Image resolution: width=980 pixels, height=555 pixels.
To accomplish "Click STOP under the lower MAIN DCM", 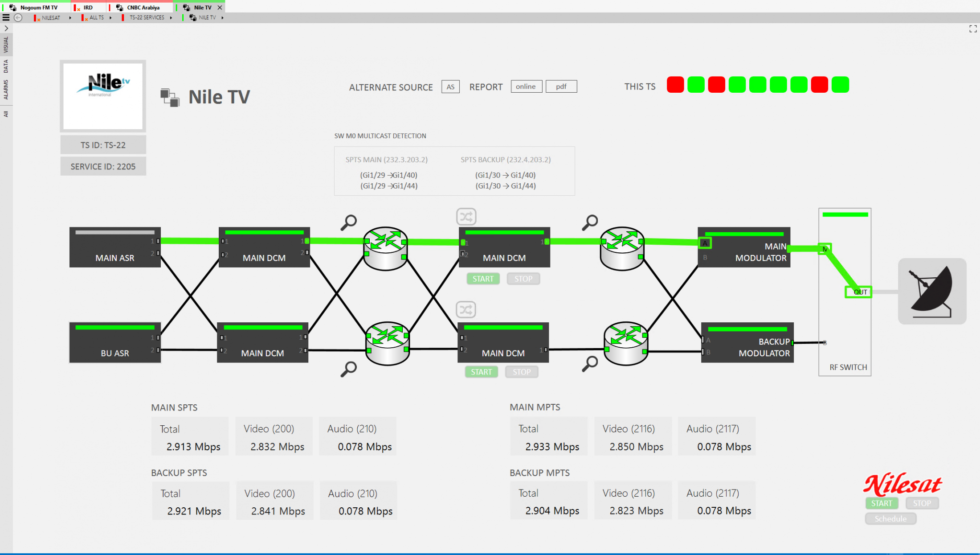I will pos(522,372).
